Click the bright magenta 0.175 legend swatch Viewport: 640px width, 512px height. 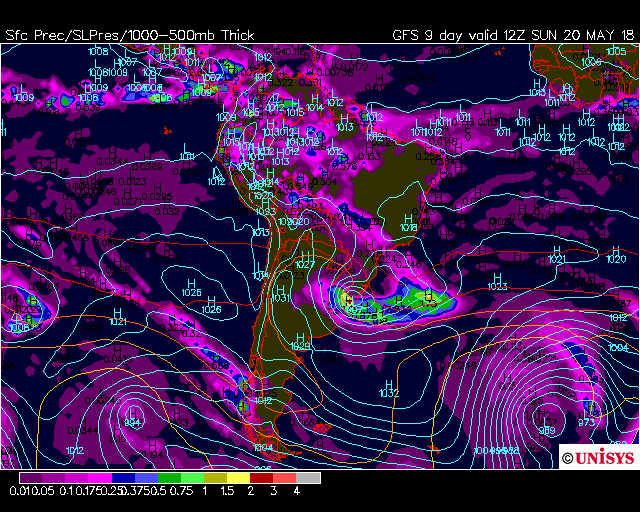click(100, 478)
